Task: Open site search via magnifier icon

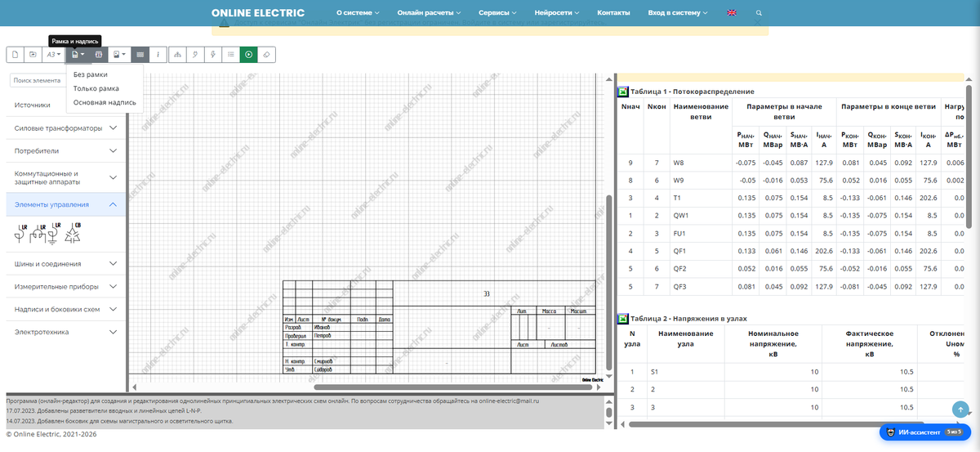Action: click(x=759, y=13)
